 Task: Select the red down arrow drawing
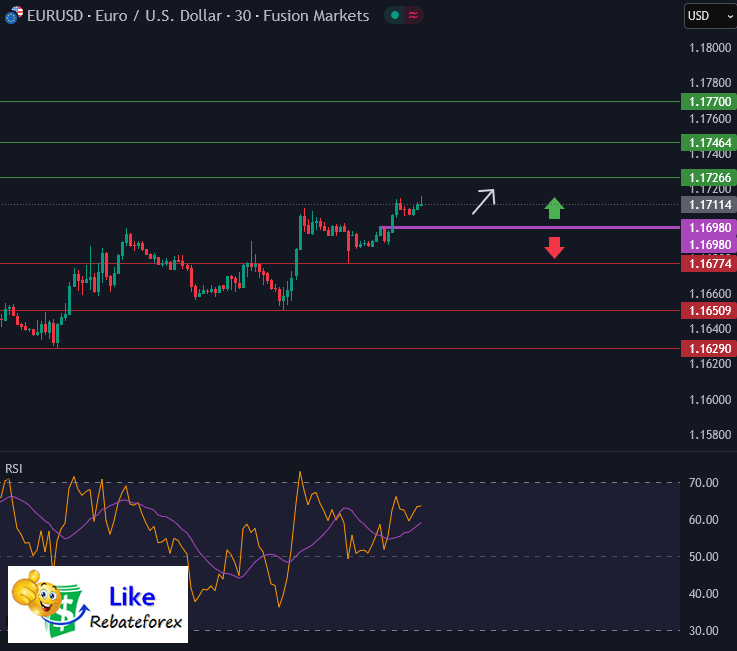coord(554,248)
